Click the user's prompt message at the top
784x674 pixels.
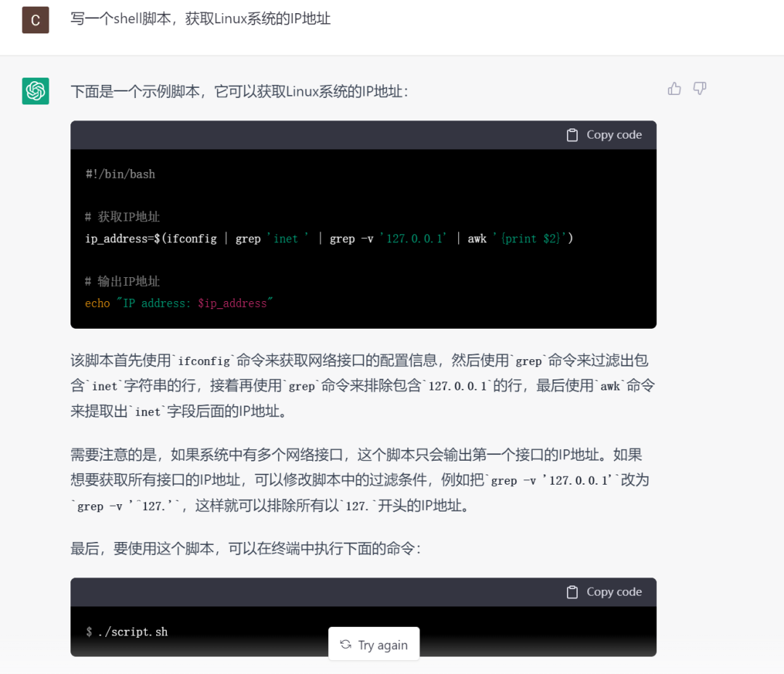pos(200,20)
